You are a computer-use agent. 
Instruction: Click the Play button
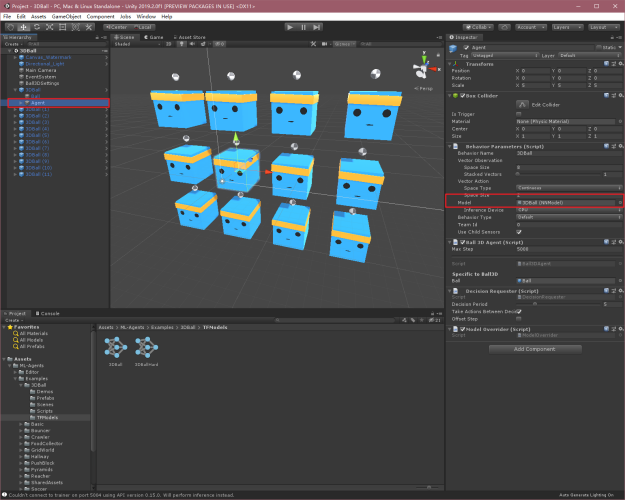coord(290,27)
